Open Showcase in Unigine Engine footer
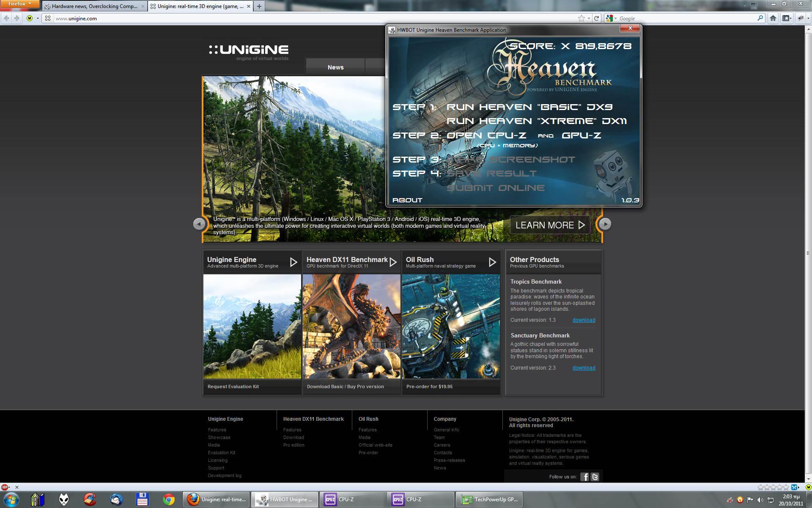The image size is (812, 508). tap(219, 437)
